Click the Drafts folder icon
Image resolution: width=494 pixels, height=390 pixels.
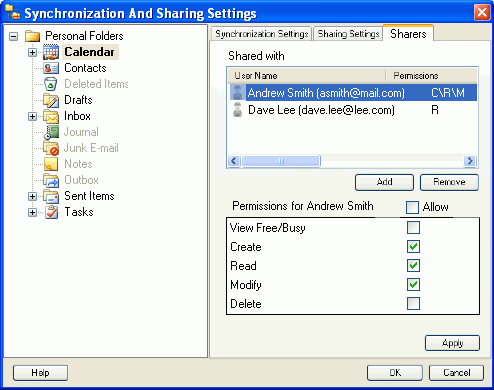pyautogui.click(x=51, y=100)
